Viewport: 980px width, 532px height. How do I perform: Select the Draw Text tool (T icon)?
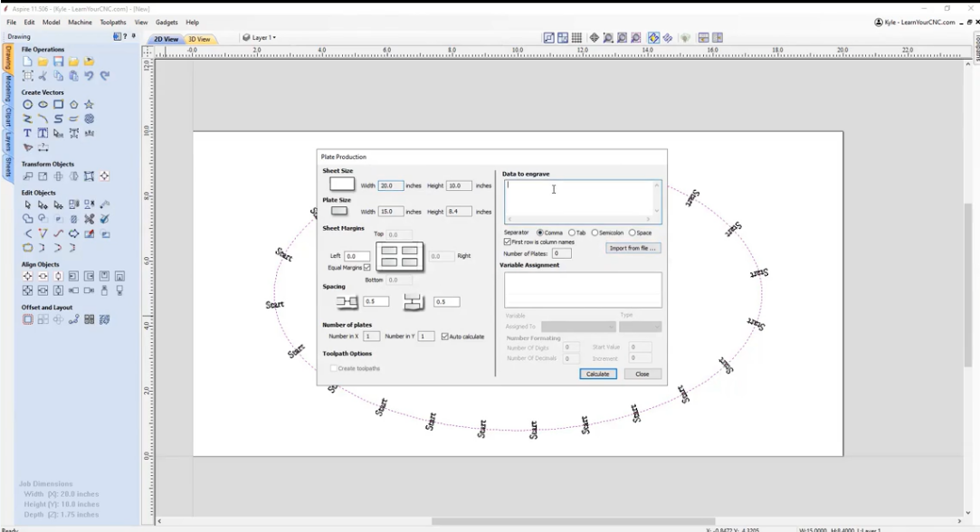pyautogui.click(x=27, y=133)
